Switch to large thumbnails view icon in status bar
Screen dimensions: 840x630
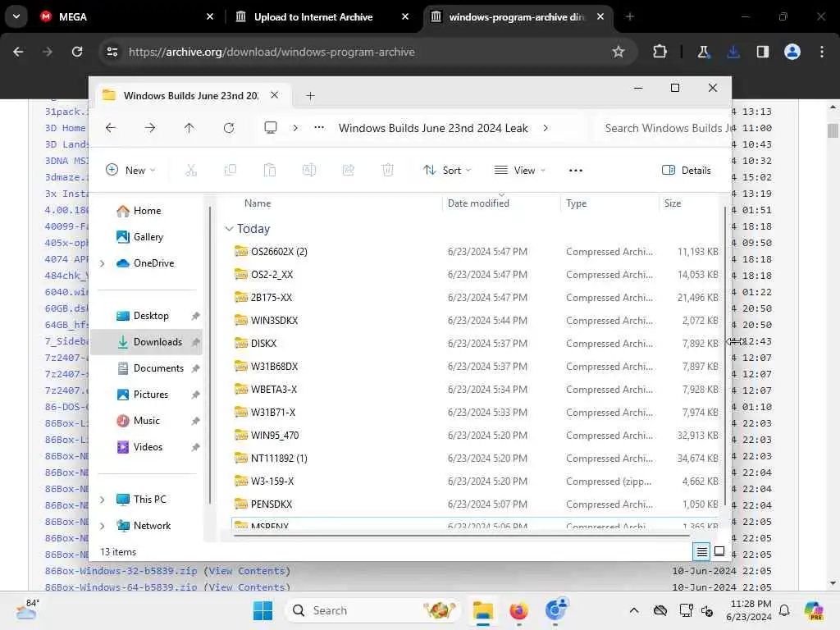pos(719,551)
